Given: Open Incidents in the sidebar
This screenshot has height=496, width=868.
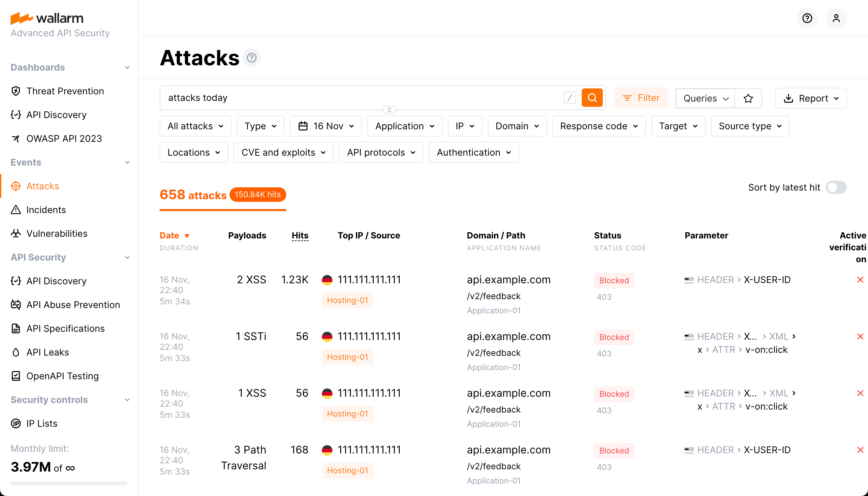Looking at the screenshot, I should [x=46, y=210].
